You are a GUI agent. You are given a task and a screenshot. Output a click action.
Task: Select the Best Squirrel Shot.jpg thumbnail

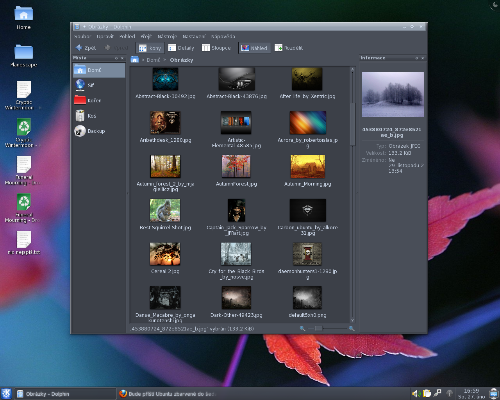[165, 210]
